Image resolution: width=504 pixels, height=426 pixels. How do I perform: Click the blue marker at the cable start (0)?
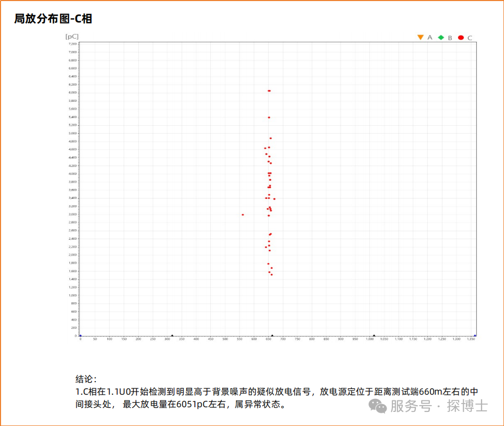pos(80,336)
